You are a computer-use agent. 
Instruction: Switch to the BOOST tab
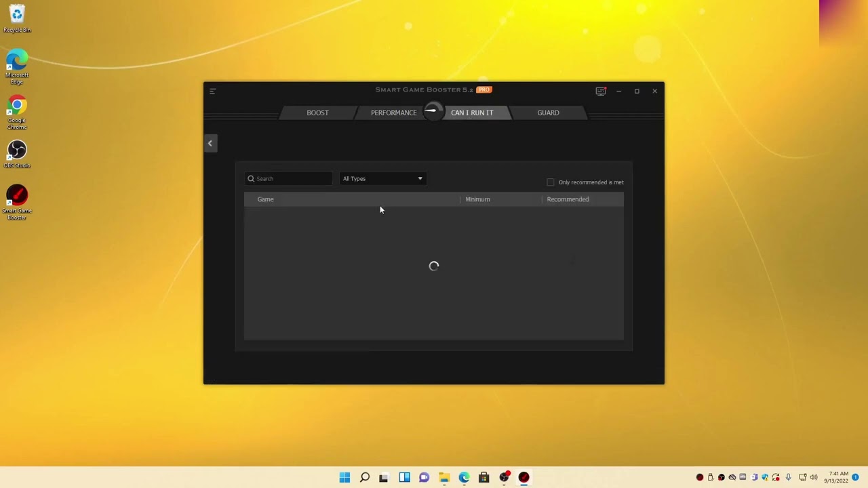point(317,113)
